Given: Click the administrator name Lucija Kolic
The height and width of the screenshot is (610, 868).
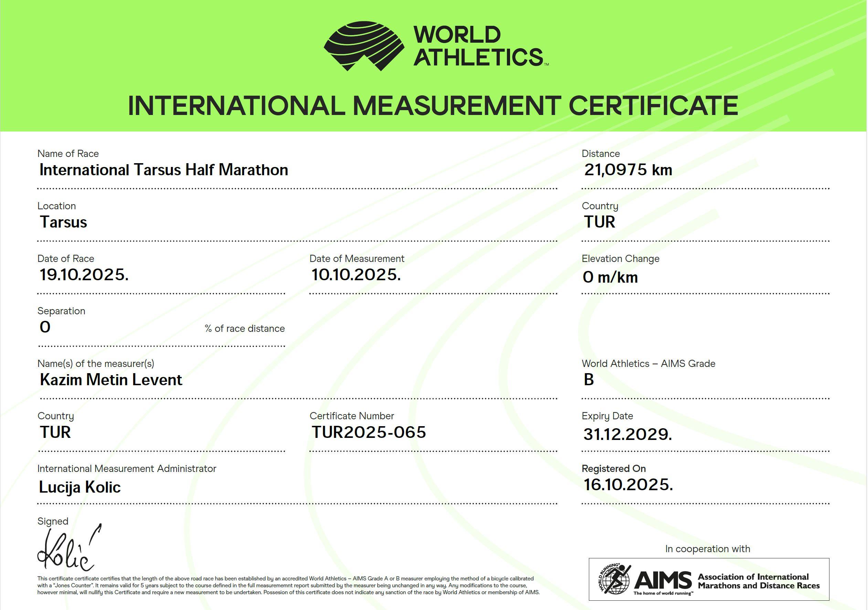Looking at the screenshot, I should [x=80, y=487].
